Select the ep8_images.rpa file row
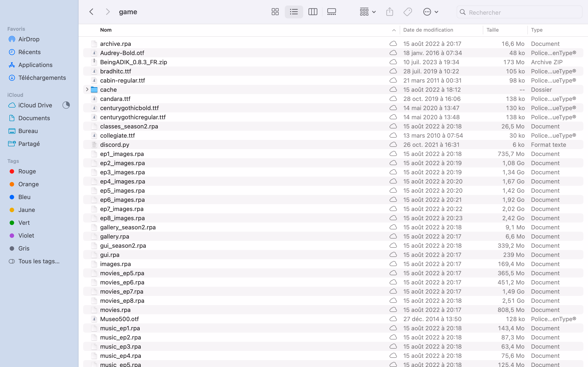 pyautogui.click(x=122, y=218)
